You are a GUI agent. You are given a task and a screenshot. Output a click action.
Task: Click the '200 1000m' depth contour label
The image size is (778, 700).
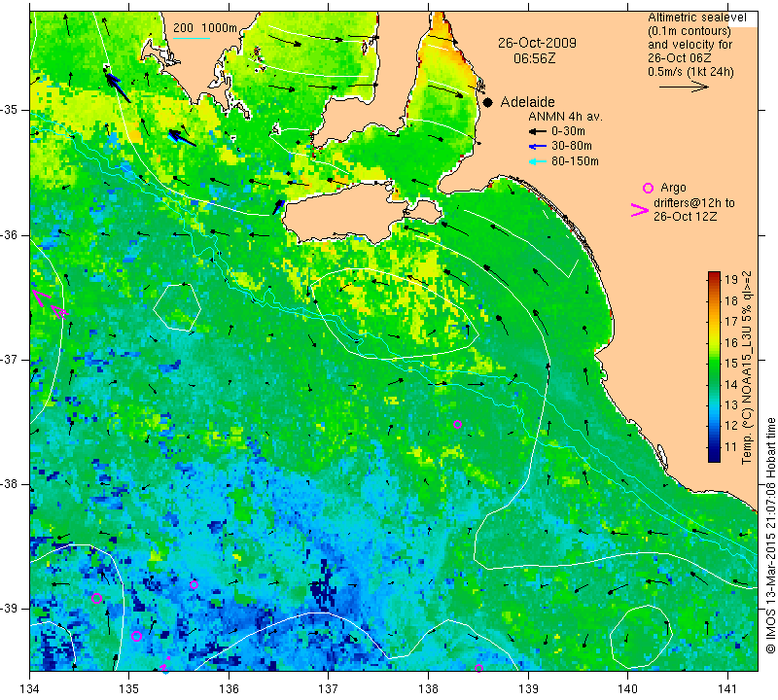tap(205, 28)
